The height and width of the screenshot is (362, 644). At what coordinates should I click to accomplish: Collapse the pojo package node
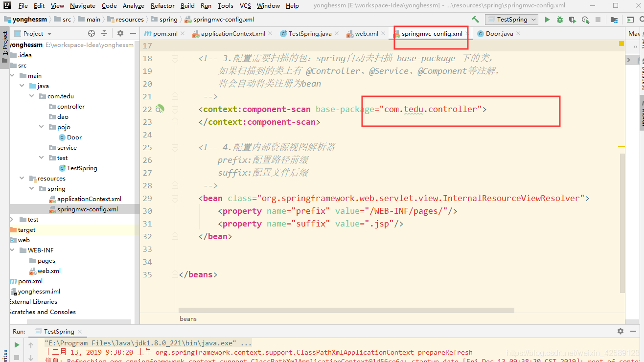coord(42,127)
